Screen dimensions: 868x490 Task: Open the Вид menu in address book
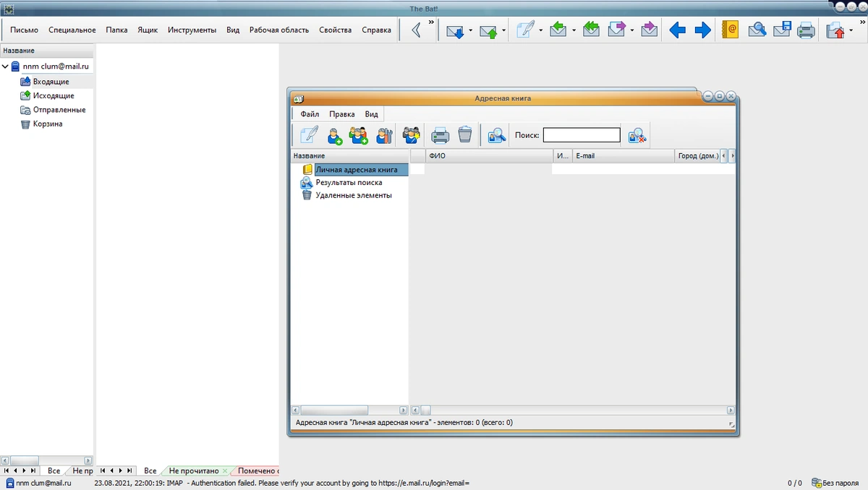click(371, 114)
